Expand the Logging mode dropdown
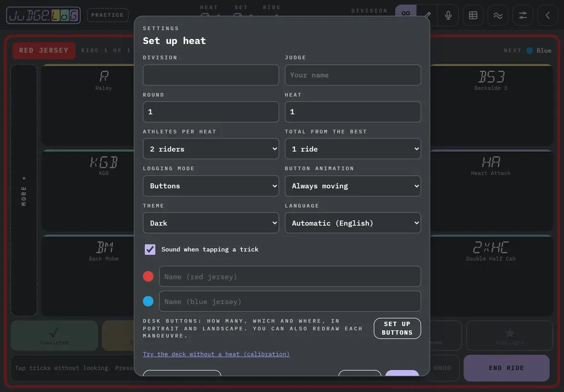Viewport: 564px width, 392px height. [x=211, y=186]
